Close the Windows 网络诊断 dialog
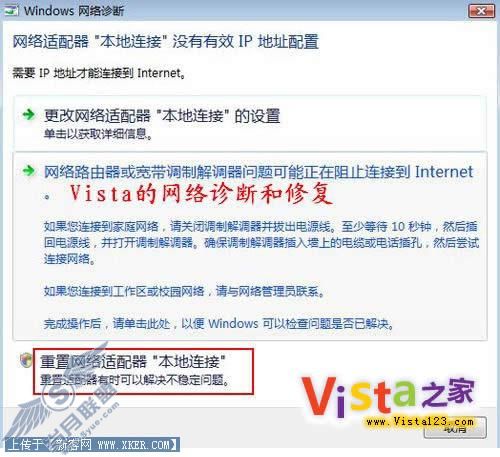This screenshot has height=457, width=500. (481, 11)
